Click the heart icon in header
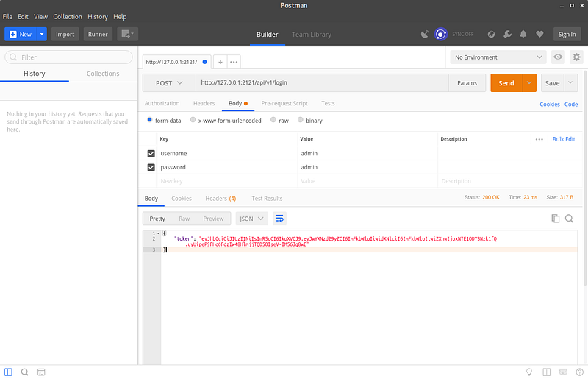The image size is (588, 379). coord(539,34)
